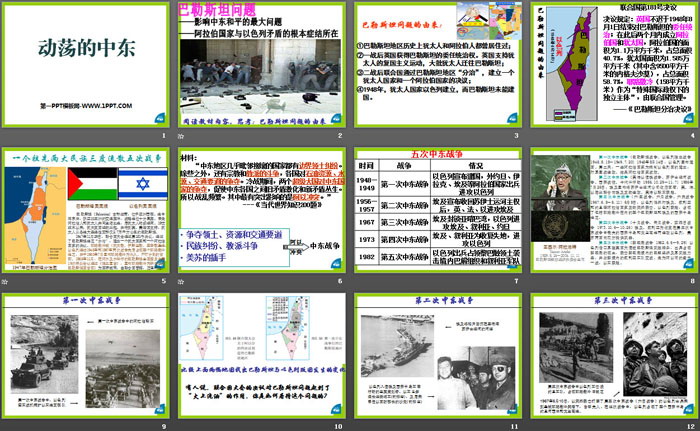This screenshot has height=431, width=700.
Task: Select slide 4 about UN Resolution 181
Action: 610,65
